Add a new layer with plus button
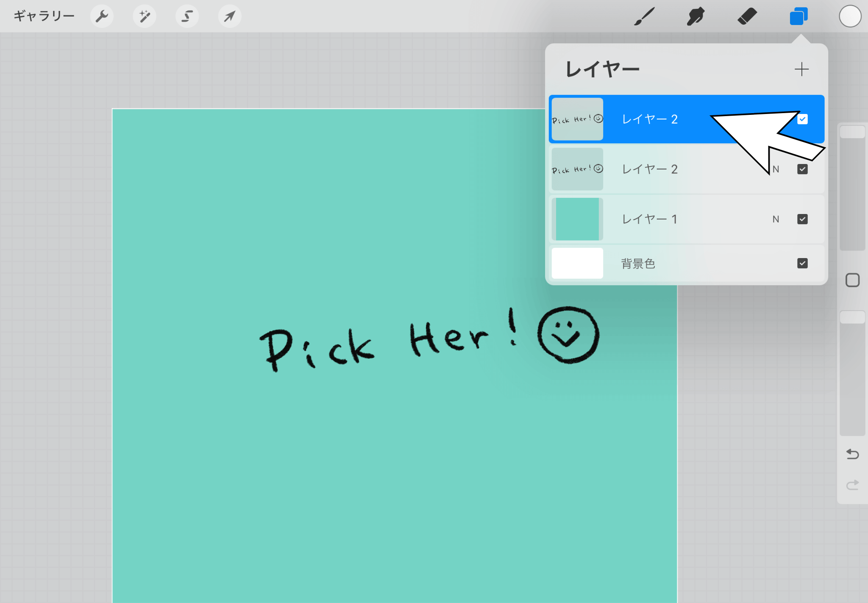The height and width of the screenshot is (603, 868). pyautogui.click(x=801, y=69)
